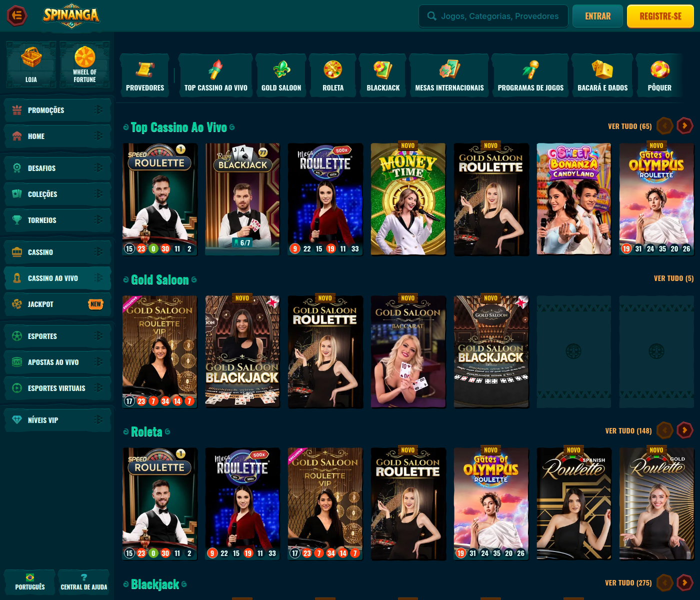Open Mega Roulette in Roleta row
The height and width of the screenshot is (600, 700).
click(x=242, y=504)
